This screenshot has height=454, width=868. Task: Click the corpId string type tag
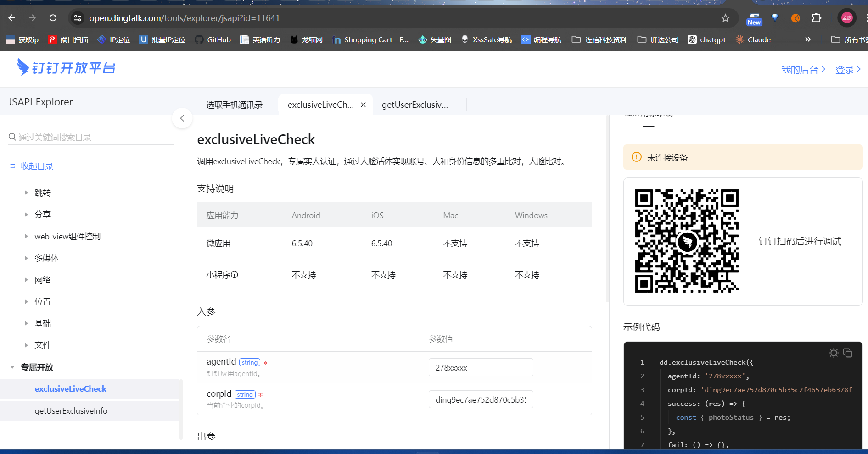[x=245, y=394]
